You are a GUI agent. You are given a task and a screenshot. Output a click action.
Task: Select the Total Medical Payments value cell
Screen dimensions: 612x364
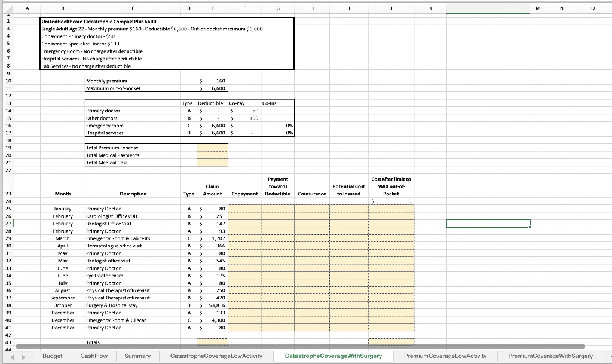pos(212,155)
